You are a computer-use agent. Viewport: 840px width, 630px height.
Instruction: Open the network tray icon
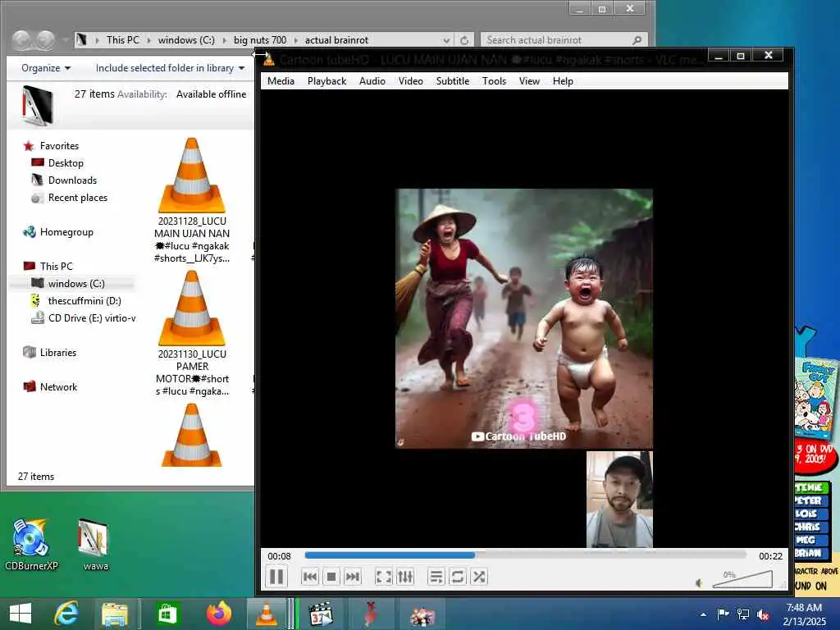[x=743, y=614]
